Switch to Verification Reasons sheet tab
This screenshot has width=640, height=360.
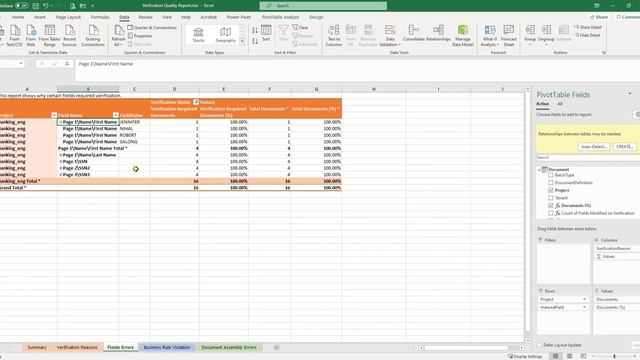tap(77, 347)
